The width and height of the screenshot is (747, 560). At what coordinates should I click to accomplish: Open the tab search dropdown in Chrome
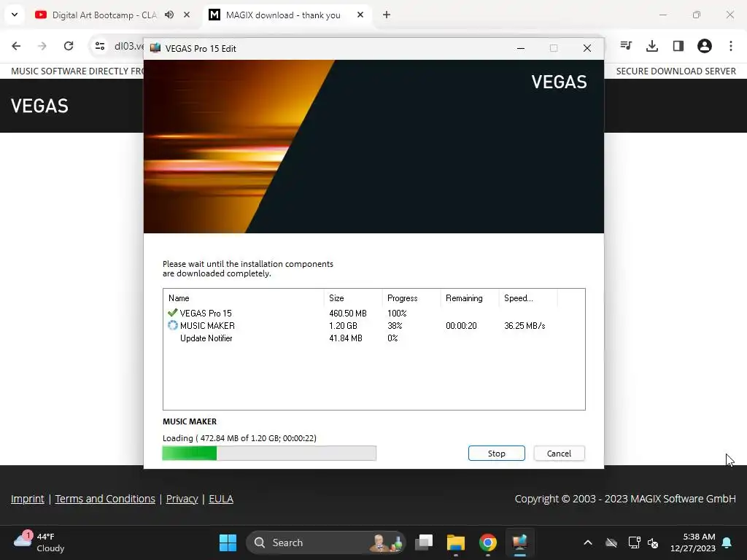pos(15,15)
